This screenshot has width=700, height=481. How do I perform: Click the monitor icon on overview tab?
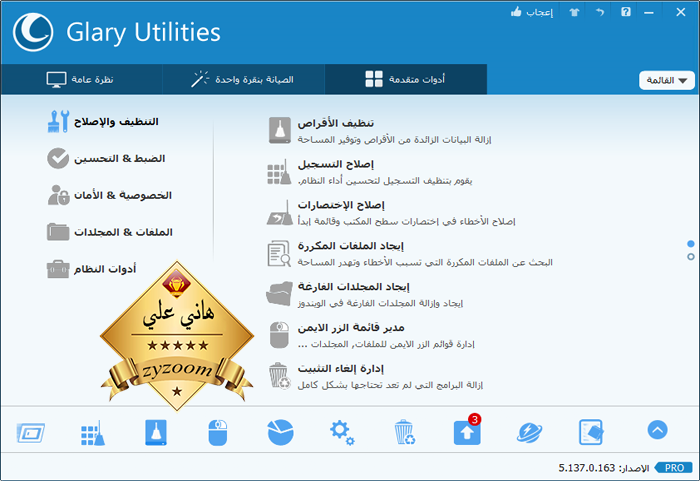[x=56, y=79]
